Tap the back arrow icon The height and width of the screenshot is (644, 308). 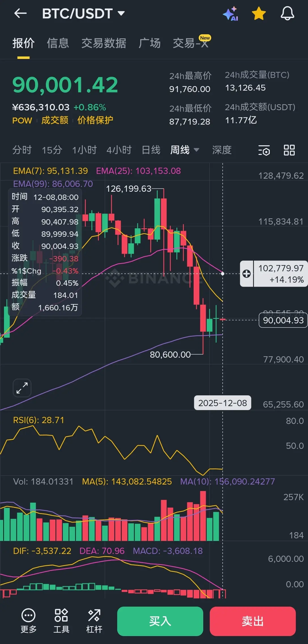click(x=20, y=13)
